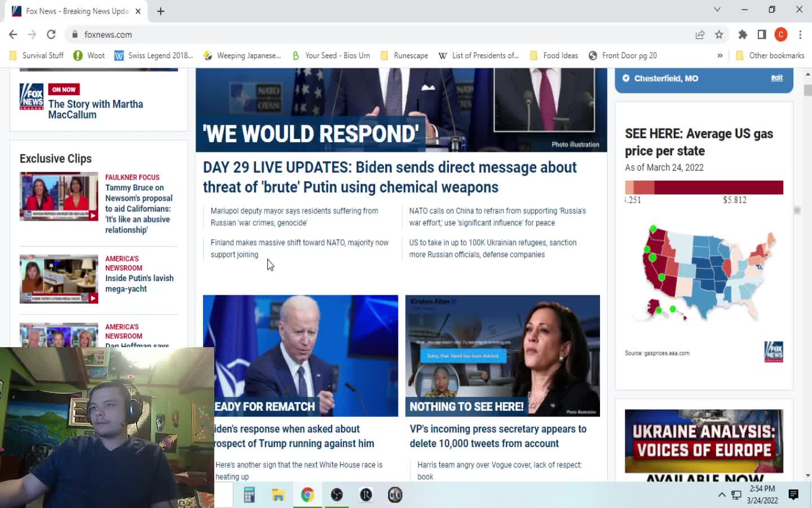Close the Fox News tab
Viewport: 812px width, 508px height.
click(138, 11)
